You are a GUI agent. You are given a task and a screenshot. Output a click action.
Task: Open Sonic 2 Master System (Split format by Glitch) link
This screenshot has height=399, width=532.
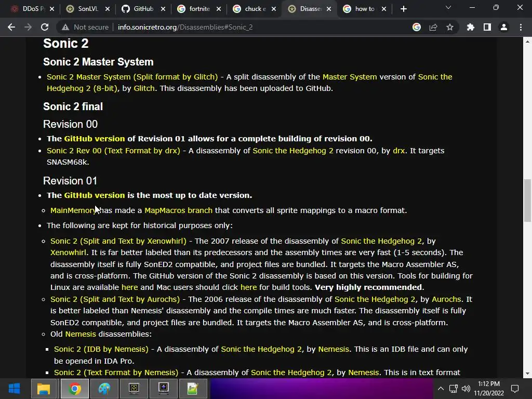[132, 77]
